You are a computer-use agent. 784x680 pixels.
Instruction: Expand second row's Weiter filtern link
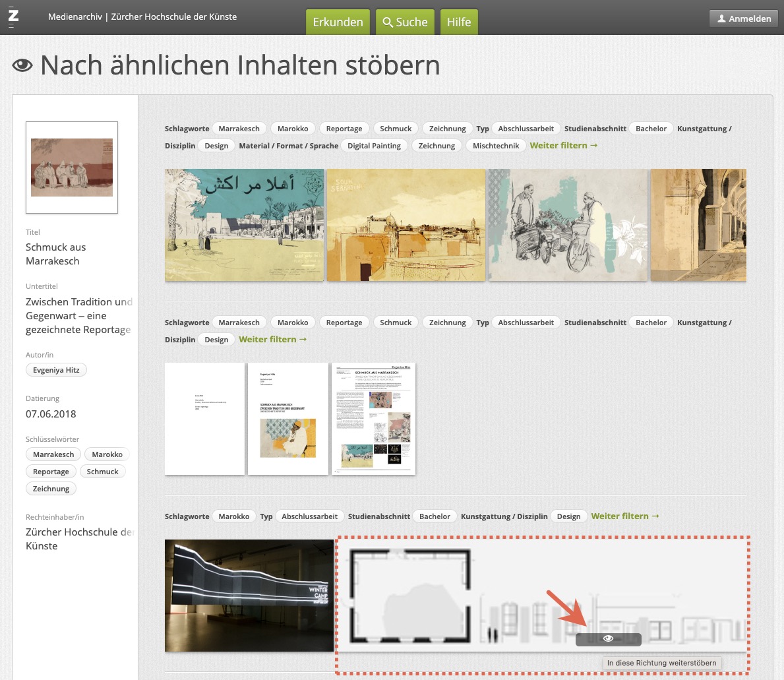pos(272,339)
